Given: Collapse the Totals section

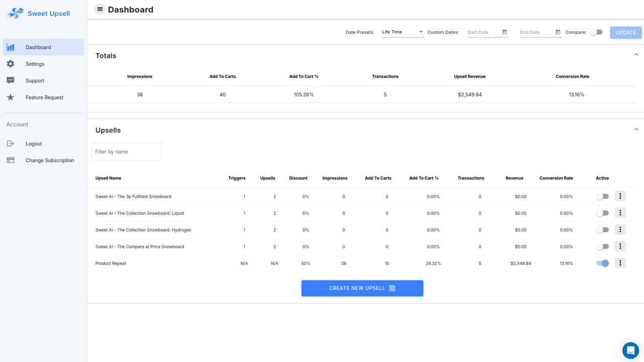Looking at the screenshot, I should (x=636, y=54).
